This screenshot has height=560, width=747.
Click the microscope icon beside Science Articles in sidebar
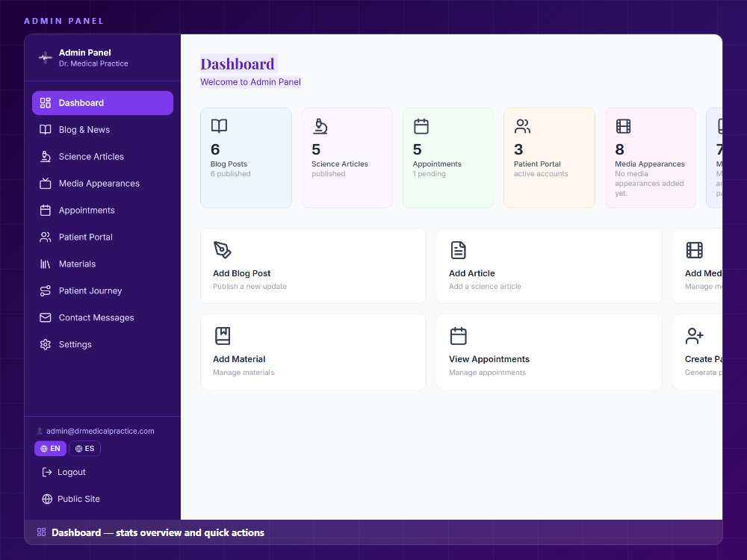46,157
